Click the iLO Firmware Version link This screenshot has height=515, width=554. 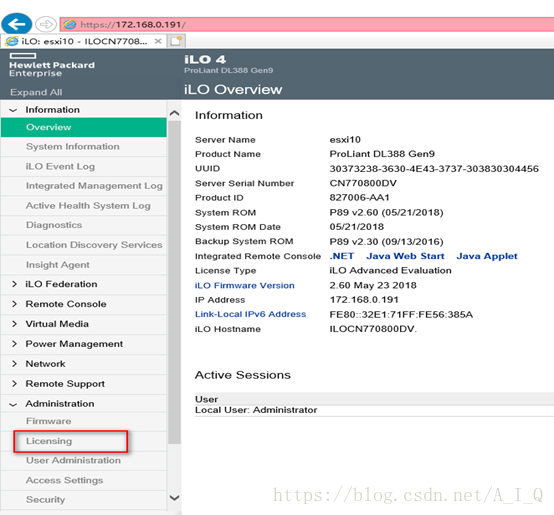pyautogui.click(x=244, y=285)
